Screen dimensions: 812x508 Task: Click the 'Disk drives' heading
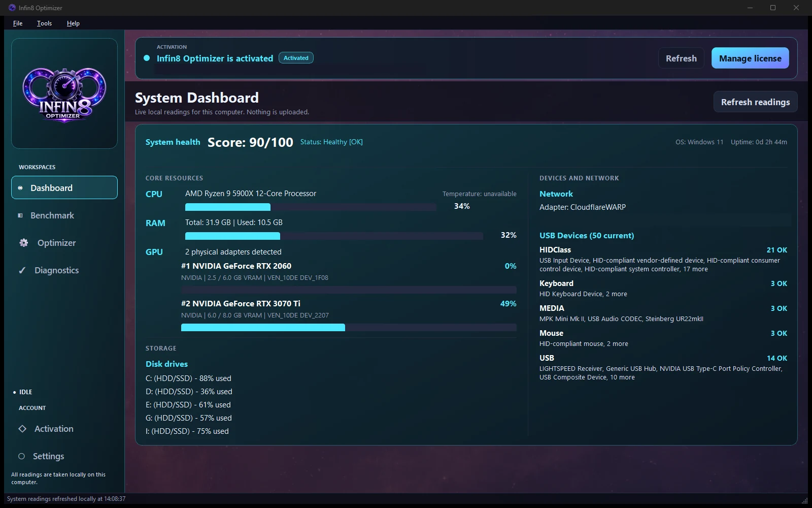pyautogui.click(x=166, y=364)
